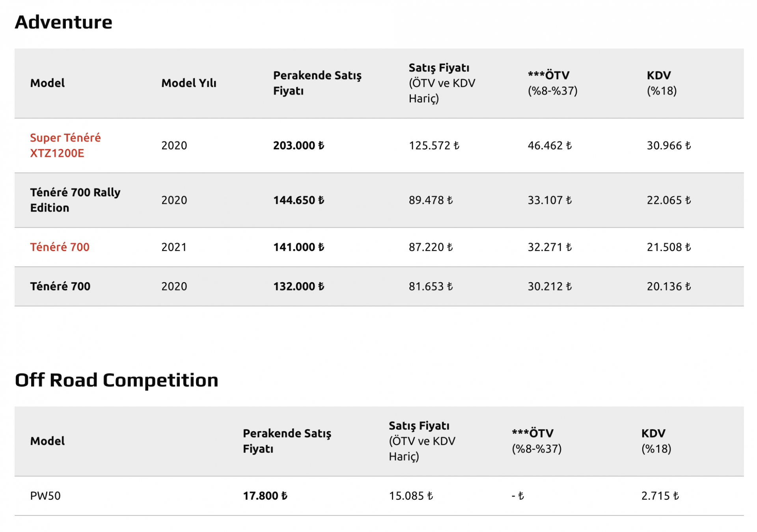The image size is (757, 532).
Task: Select the Ténéré 700 Rally Edition name
Action: coord(75,200)
